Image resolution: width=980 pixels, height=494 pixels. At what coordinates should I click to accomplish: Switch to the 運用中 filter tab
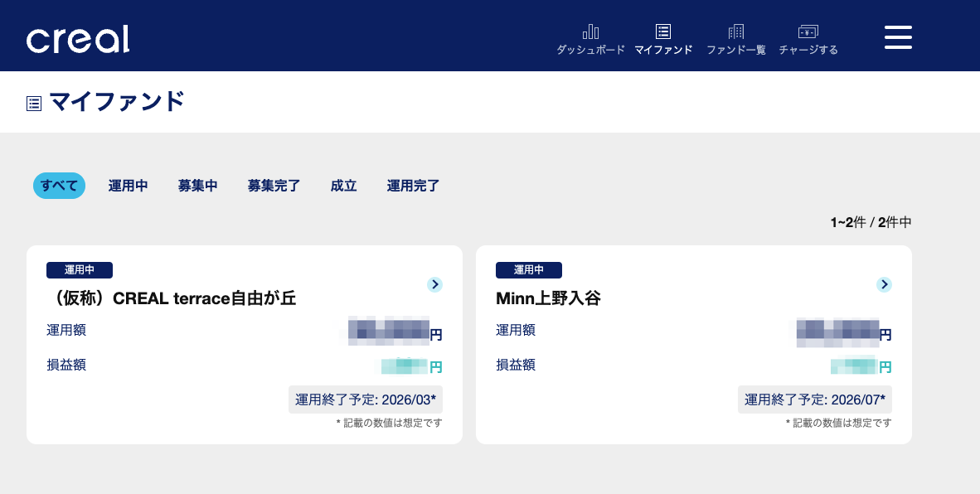(x=129, y=186)
